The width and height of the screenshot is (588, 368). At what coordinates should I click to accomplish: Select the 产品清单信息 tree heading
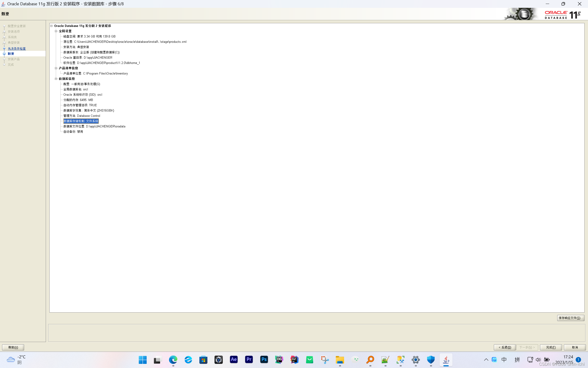(68, 68)
